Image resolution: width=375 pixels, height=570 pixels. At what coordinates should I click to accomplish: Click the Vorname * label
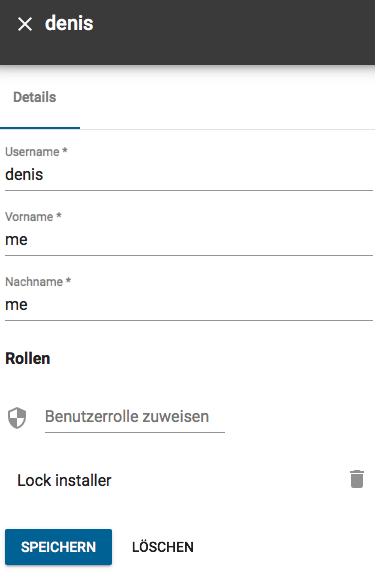click(x=33, y=217)
